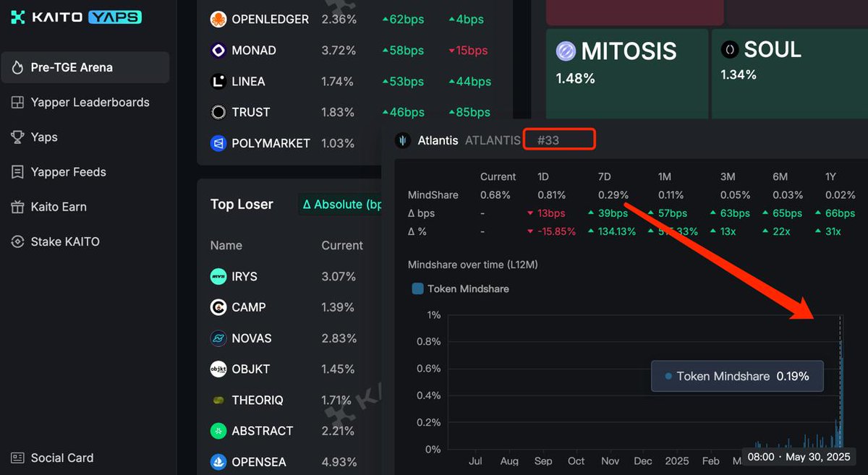The width and height of the screenshot is (868, 475).
Task: Click the MITOSIS treemap tile
Action: click(626, 72)
